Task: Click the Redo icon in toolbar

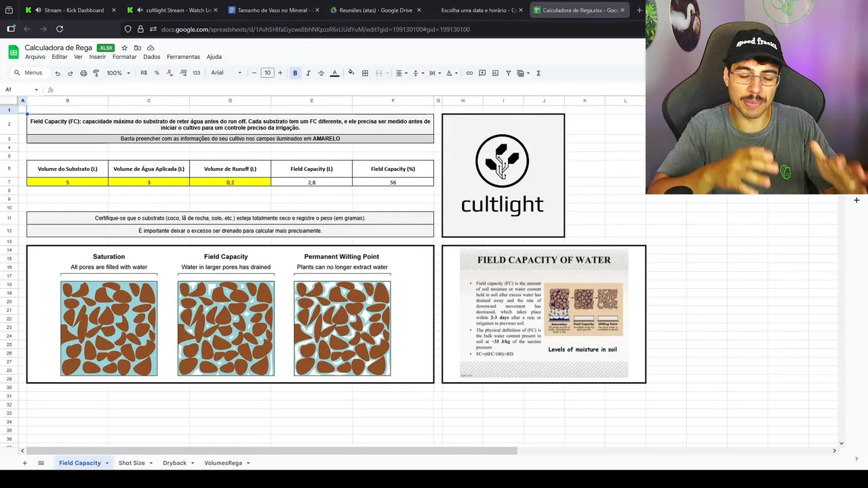Action: coord(71,73)
